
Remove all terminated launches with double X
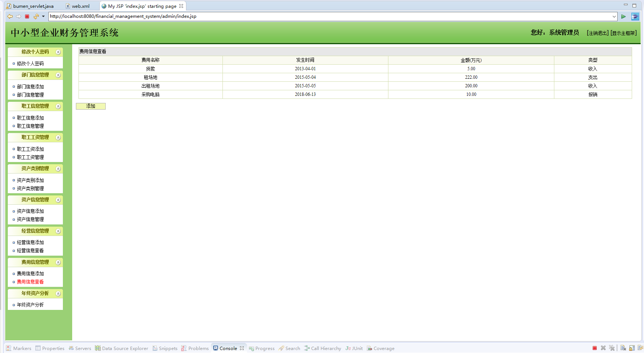click(x=612, y=348)
